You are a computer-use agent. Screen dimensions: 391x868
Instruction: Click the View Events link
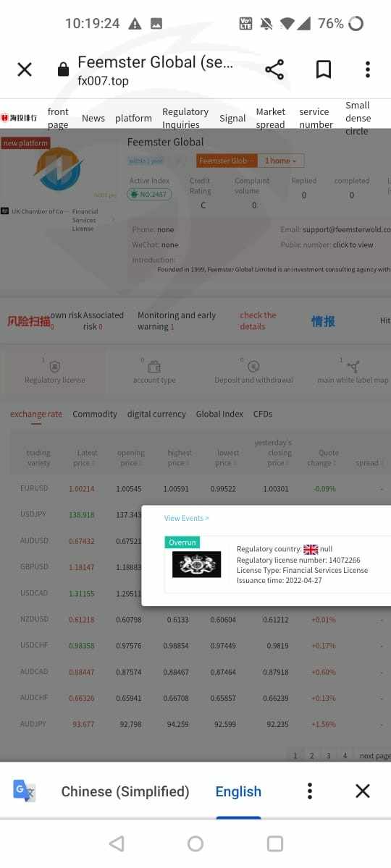click(186, 518)
